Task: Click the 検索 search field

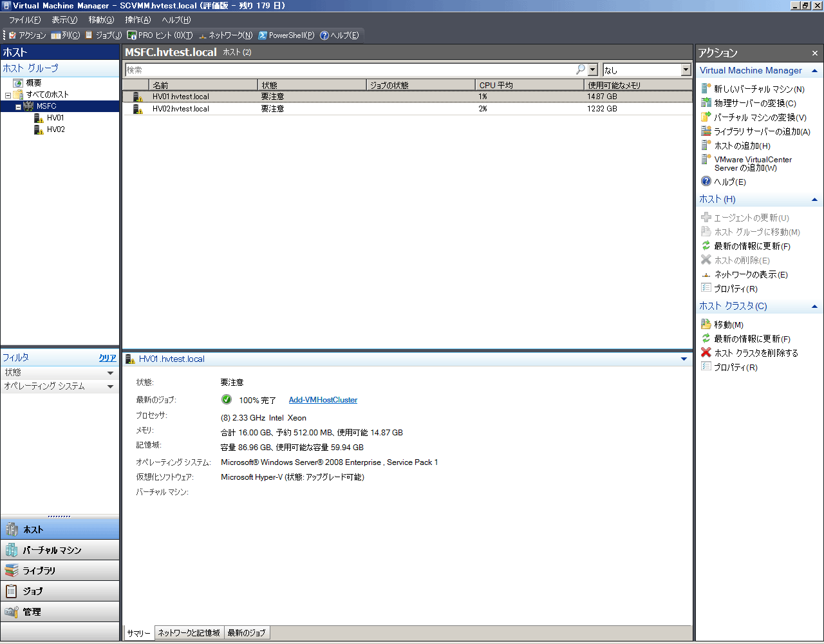Action: 349,70
